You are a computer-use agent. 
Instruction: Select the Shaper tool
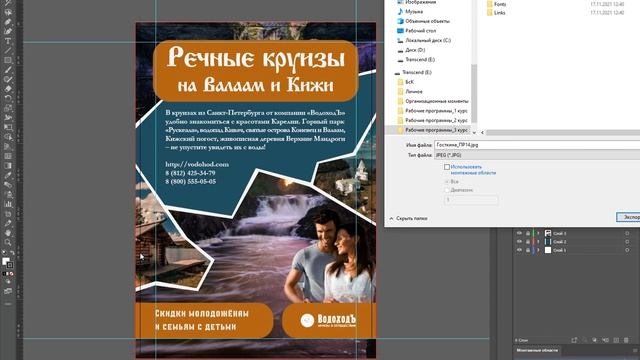pos(8,79)
